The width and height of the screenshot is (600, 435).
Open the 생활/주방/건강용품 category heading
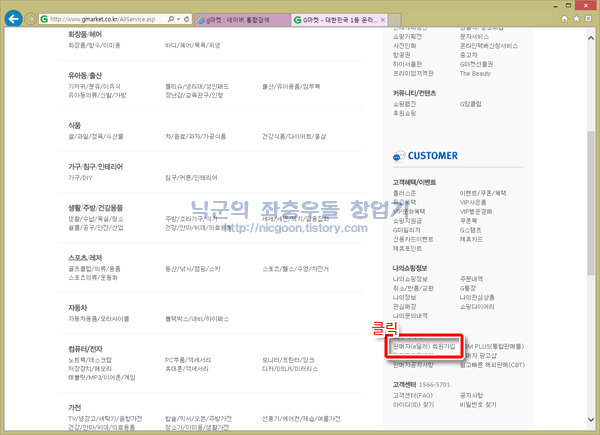coord(96,208)
